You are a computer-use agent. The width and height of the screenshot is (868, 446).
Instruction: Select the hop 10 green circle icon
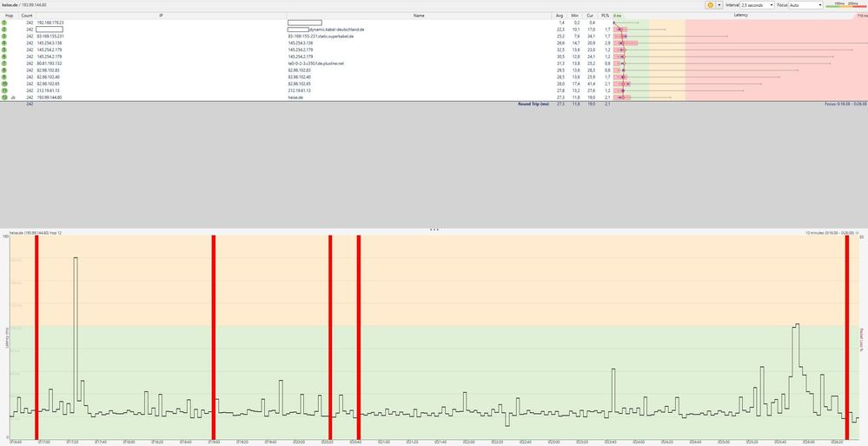[4, 83]
